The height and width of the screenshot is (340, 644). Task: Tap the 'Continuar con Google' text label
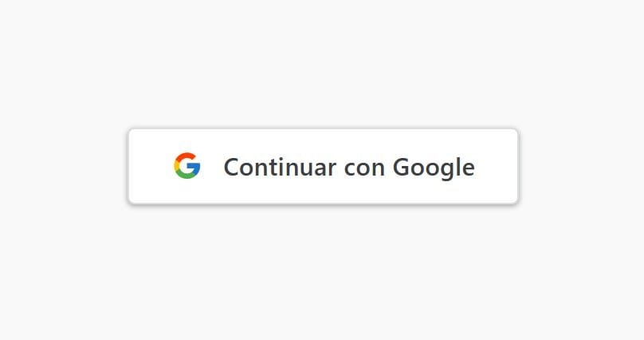pyautogui.click(x=349, y=168)
